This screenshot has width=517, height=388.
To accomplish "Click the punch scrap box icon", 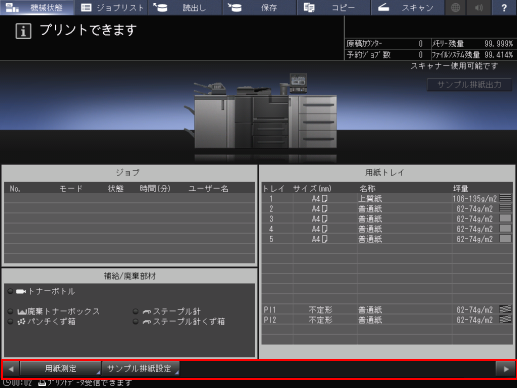I will click(x=22, y=322).
